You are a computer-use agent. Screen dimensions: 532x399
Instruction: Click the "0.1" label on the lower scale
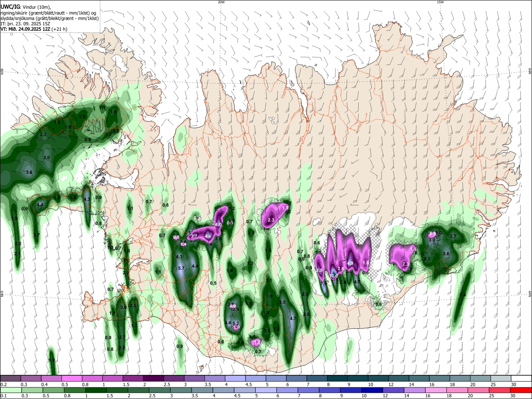coord(3,396)
